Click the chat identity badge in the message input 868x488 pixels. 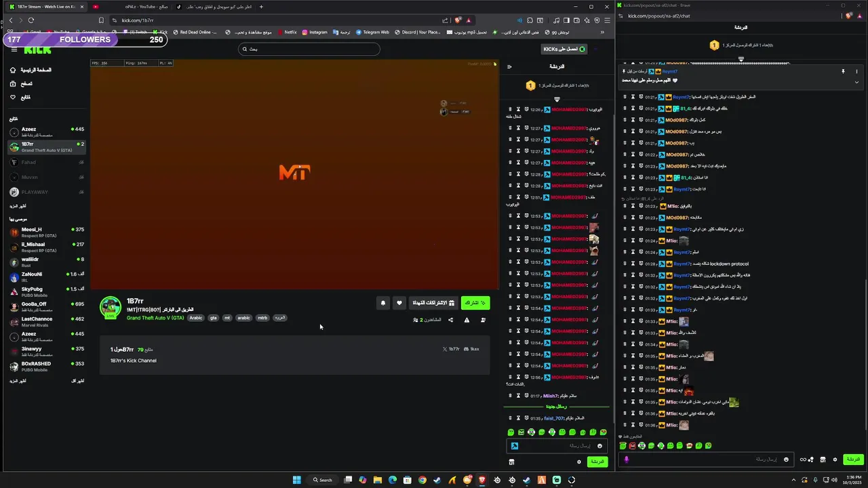click(x=515, y=446)
